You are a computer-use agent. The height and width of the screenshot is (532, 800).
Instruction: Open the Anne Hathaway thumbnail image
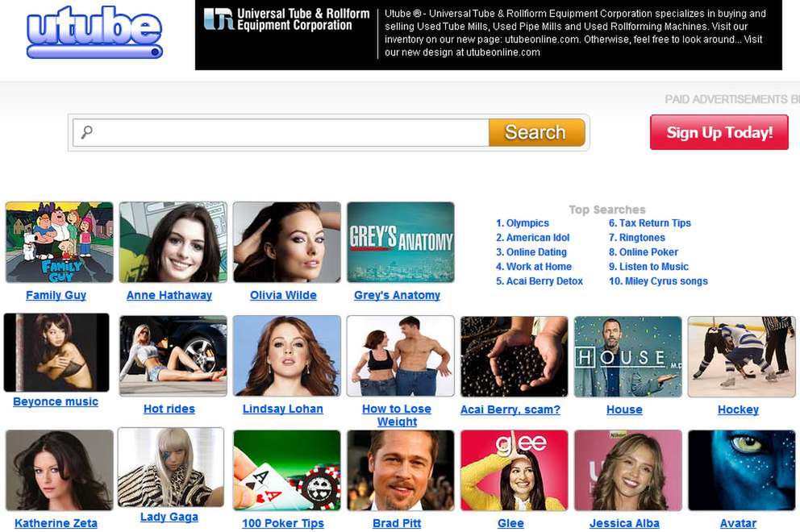point(173,242)
